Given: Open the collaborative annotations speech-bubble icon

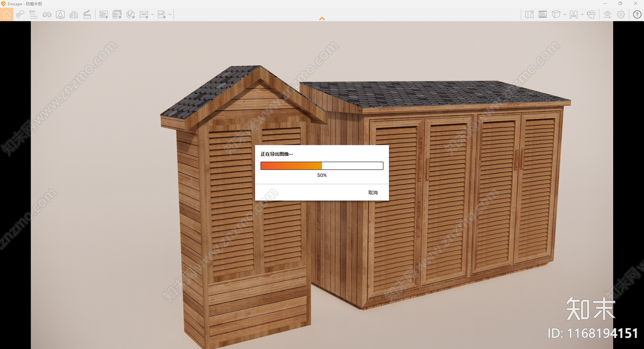Looking at the screenshot, I should pos(20,15).
